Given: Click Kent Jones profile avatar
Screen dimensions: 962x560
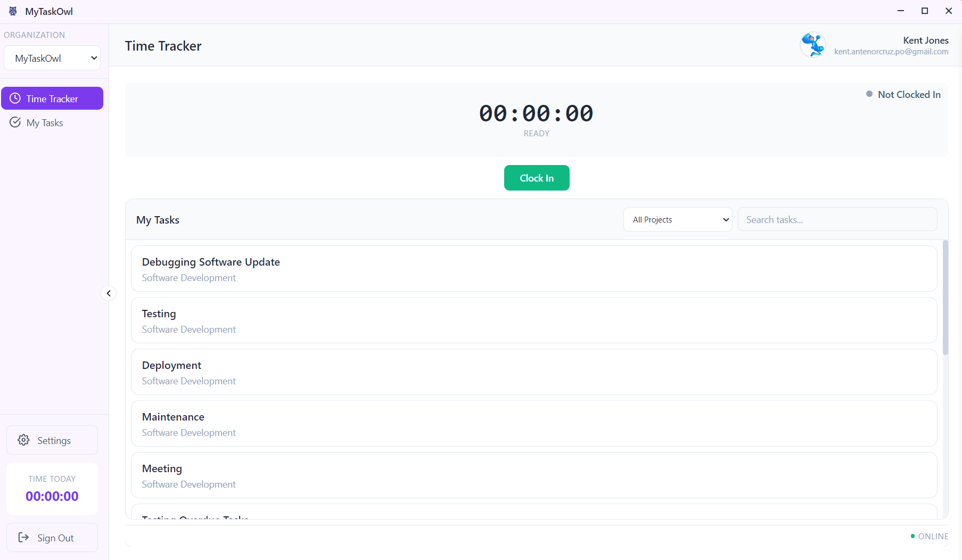Looking at the screenshot, I should [x=813, y=45].
